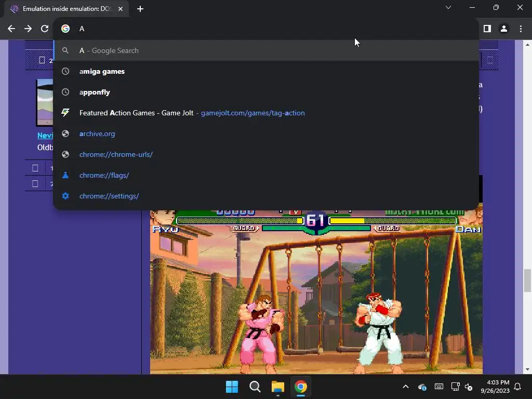Open Chrome three-dot menu

521,29
